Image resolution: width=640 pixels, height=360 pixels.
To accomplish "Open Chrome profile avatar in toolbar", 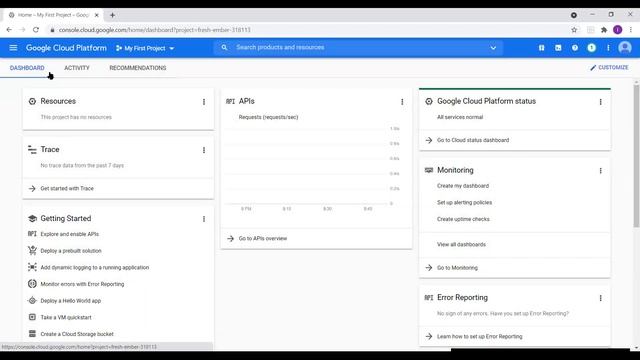I will 618,30.
